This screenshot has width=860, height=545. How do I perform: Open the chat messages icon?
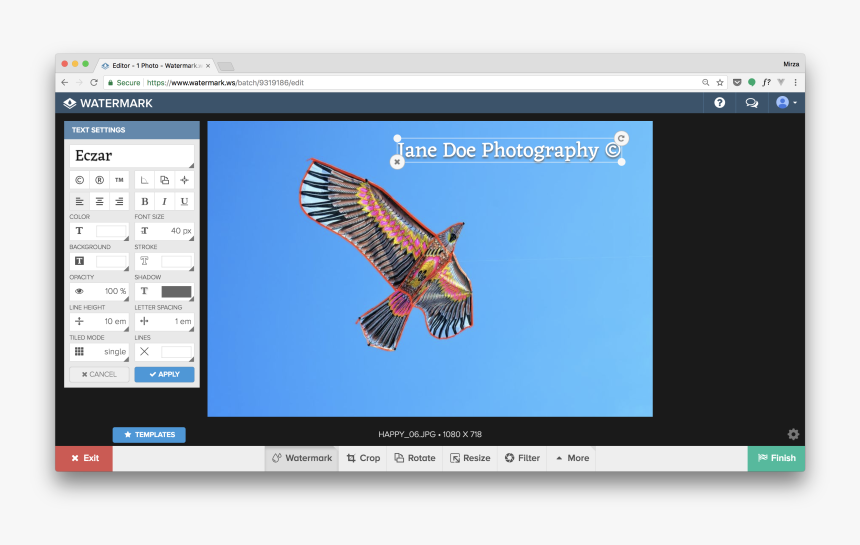coord(751,103)
